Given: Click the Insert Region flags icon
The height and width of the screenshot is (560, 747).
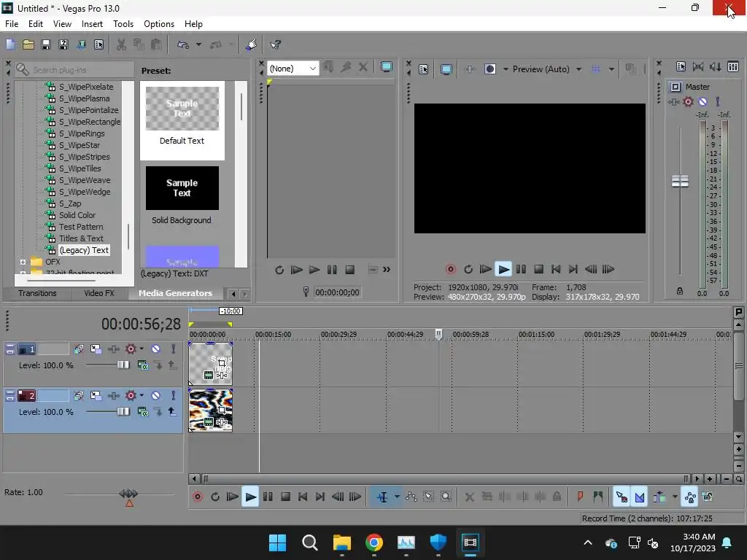Looking at the screenshot, I should pyautogui.click(x=598, y=497).
